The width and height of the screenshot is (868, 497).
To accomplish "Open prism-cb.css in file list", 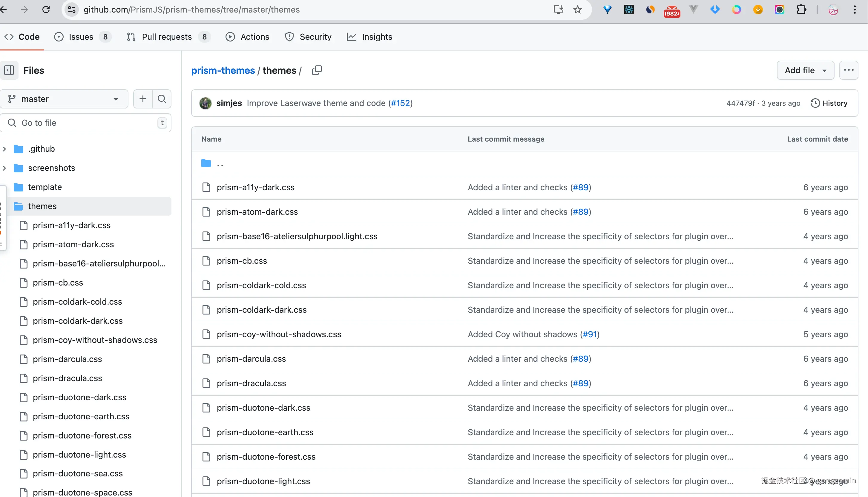I will [x=242, y=261].
